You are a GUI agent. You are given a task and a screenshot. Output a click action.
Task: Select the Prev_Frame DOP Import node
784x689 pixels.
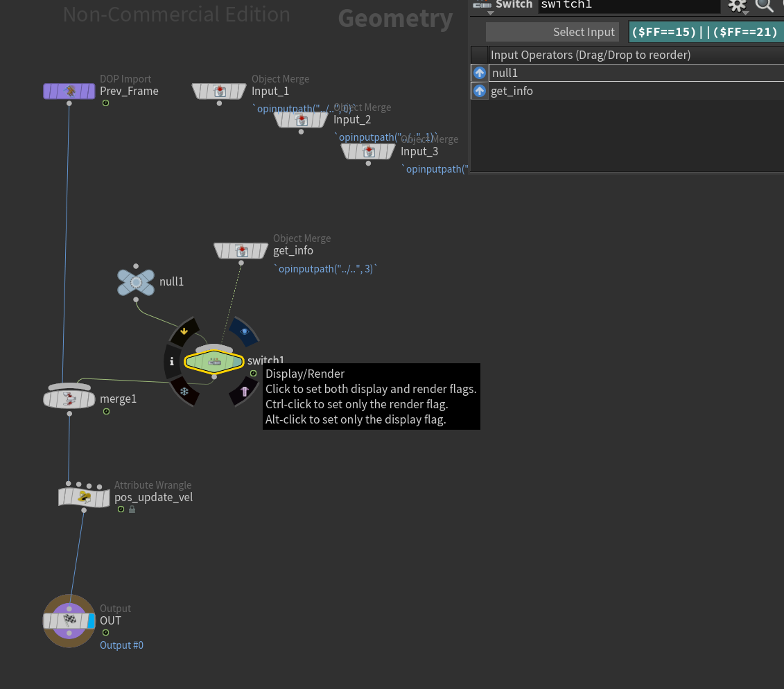pyautogui.click(x=69, y=91)
